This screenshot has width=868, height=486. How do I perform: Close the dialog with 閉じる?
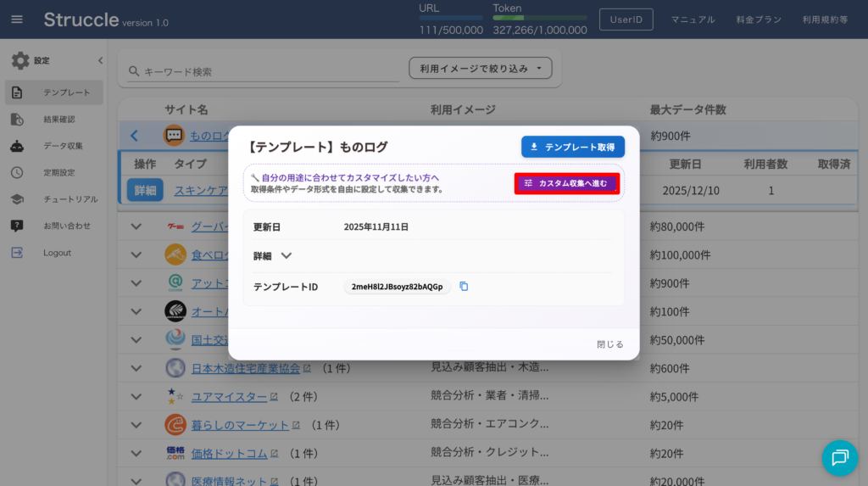pos(609,344)
